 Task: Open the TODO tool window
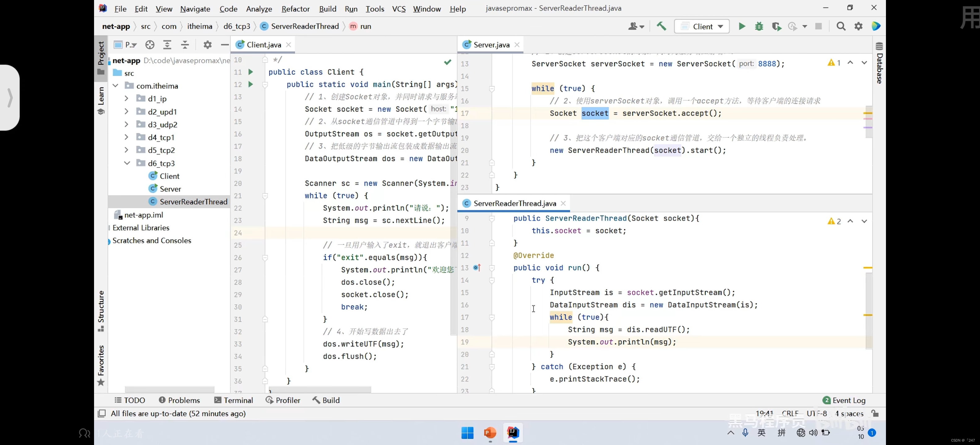(x=130, y=400)
